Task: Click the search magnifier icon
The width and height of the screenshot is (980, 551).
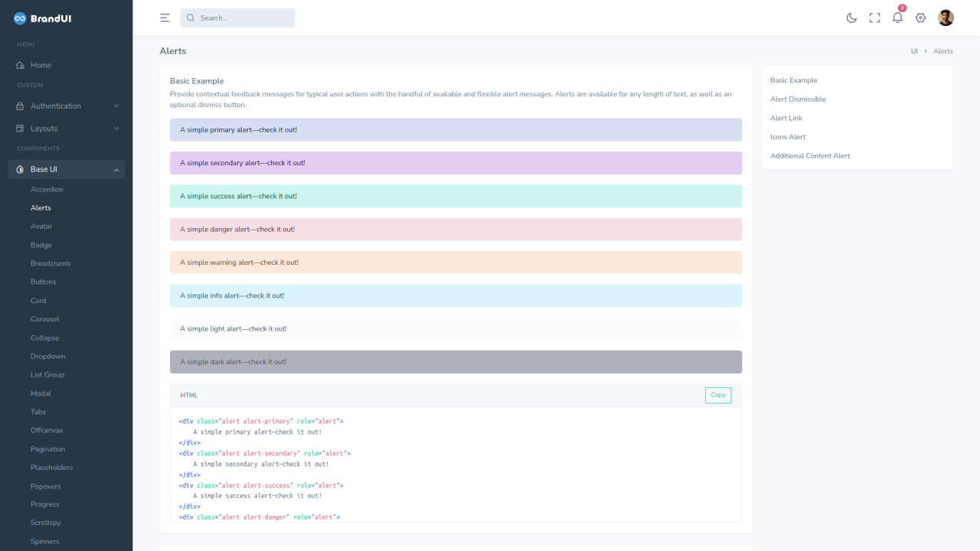Action: (191, 18)
